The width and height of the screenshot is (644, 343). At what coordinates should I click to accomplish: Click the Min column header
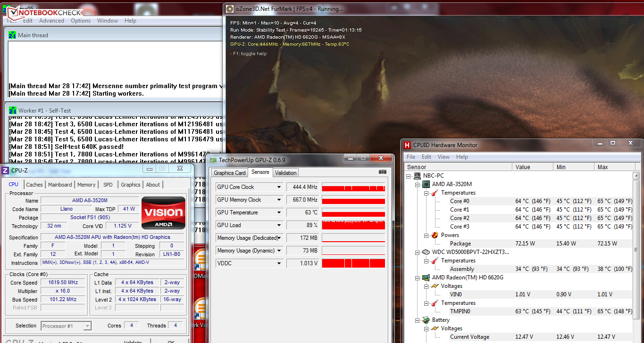pyautogui.click(x=575, y=167)
